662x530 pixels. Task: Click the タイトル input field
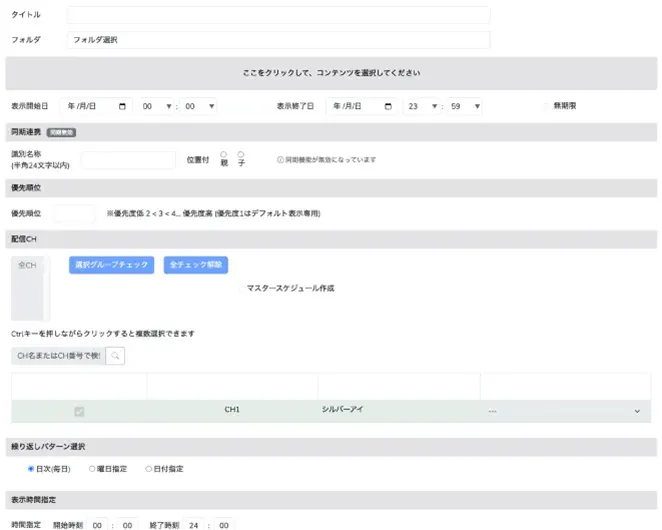[278, 15]
